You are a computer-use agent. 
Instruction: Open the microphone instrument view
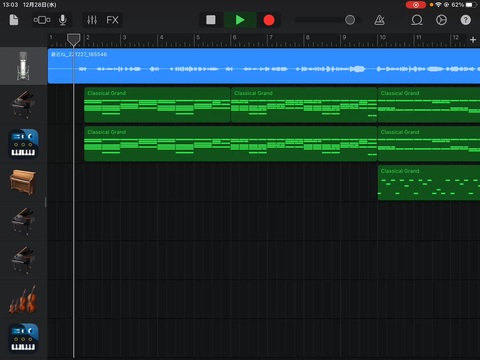[62, 20]
